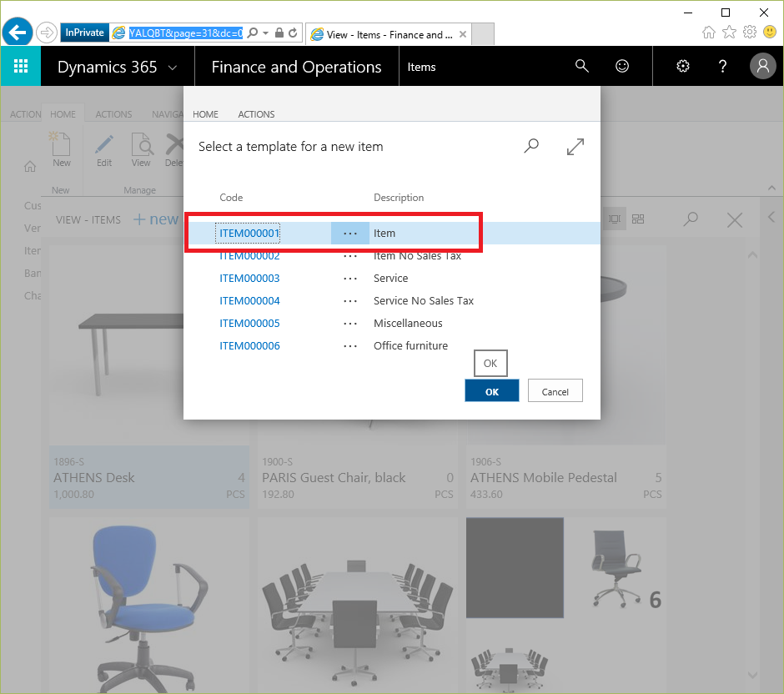Click the View ribbon icon
Viewport: 784px width, 694px height.
141,149
